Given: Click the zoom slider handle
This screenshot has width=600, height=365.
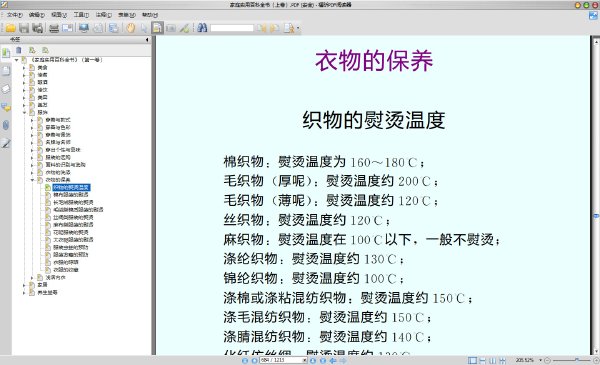Looking at the screenshot, I should tap(577, 360).
